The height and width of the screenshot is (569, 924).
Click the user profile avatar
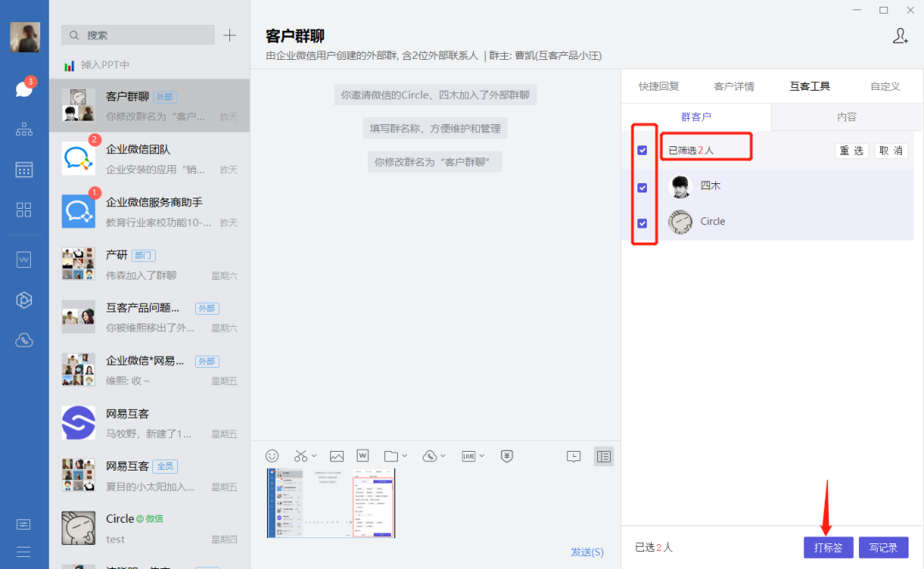(x=25, y=37)
